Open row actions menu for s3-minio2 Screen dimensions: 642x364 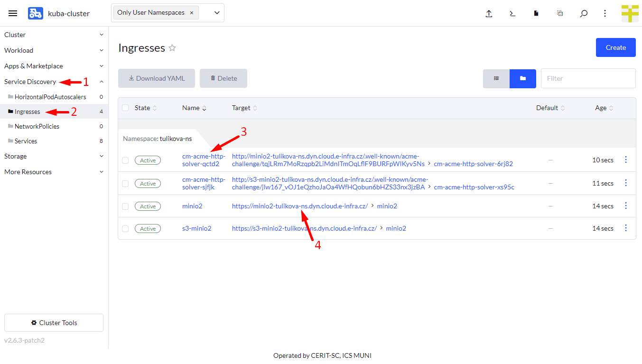tap(625, 228)
